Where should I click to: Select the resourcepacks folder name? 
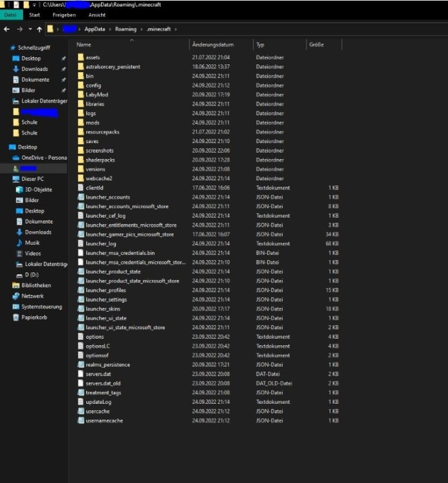point(102,132)
